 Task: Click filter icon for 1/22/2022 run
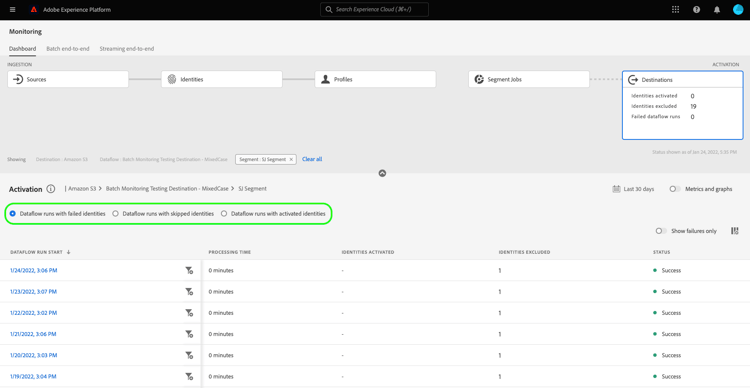[x=189, y=313]
